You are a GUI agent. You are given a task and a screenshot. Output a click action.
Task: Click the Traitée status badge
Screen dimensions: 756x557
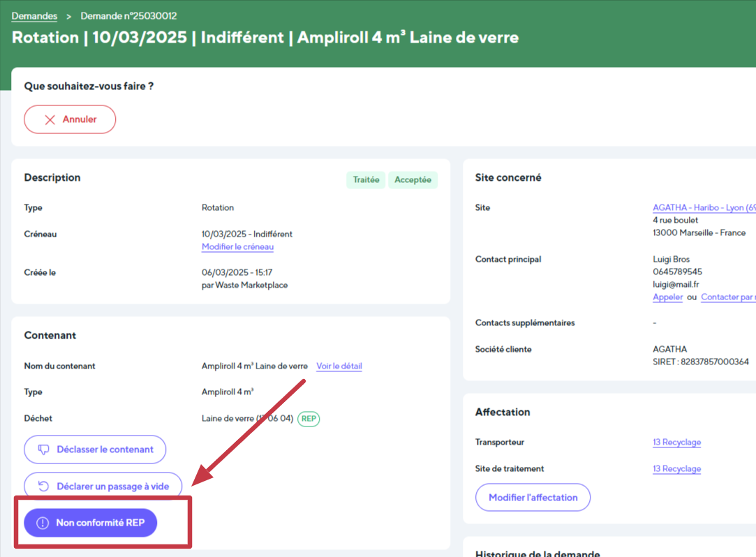[366, 180]
